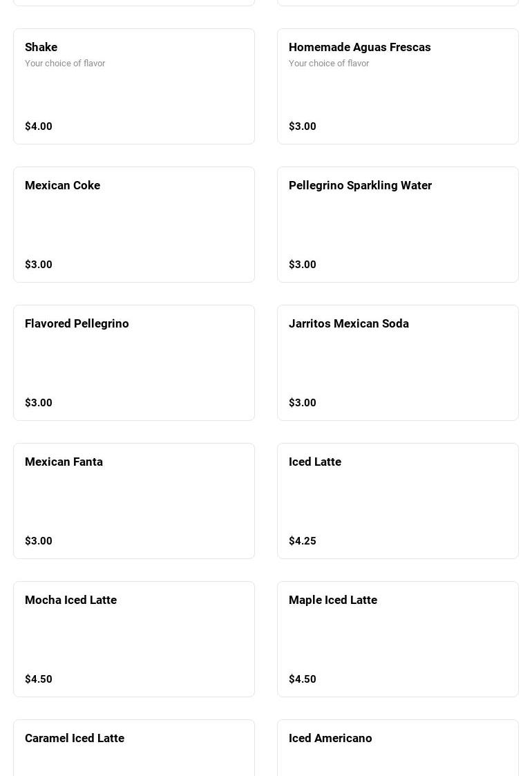Screen dimensions: 532x776
Task: Click the $3.00 Mexican Fanta price
Action: tap(39, 541)
